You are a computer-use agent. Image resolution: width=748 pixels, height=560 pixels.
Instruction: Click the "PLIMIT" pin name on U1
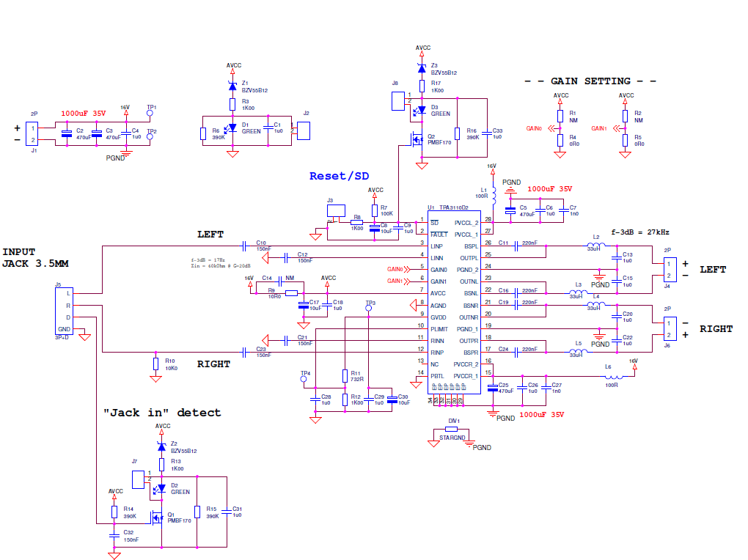[x=439, y=329]
